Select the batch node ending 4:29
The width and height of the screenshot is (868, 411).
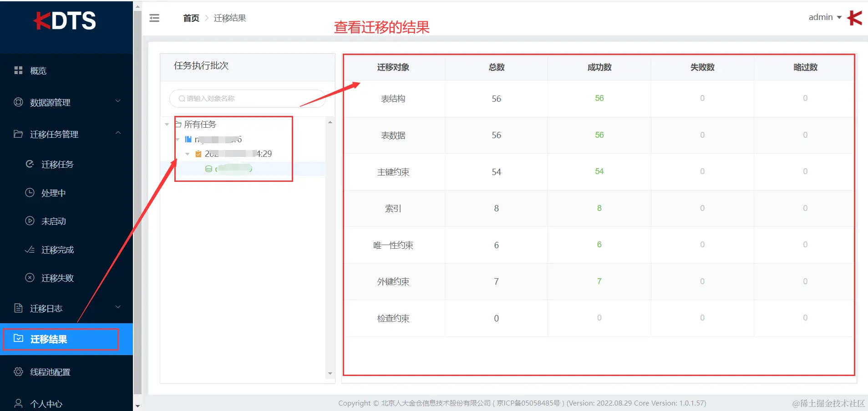tap(238, 154)
